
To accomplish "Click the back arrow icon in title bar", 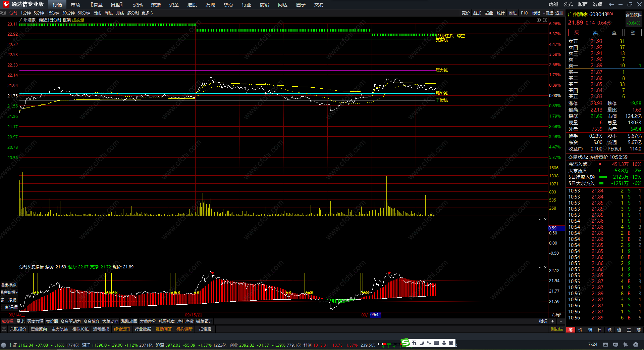I will 611,4.
